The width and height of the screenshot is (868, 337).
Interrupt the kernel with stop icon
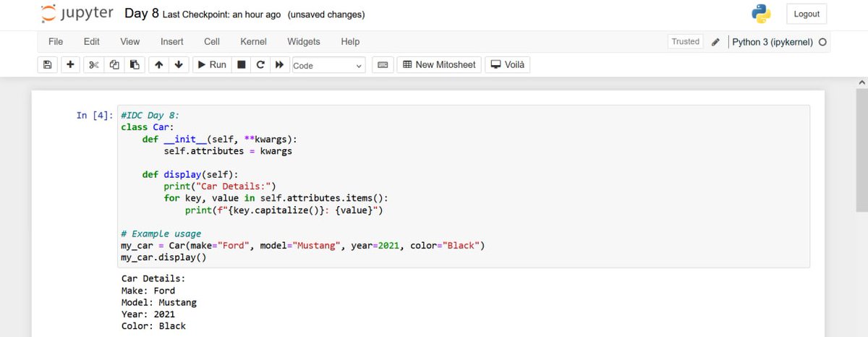click(x=242, y=65)
